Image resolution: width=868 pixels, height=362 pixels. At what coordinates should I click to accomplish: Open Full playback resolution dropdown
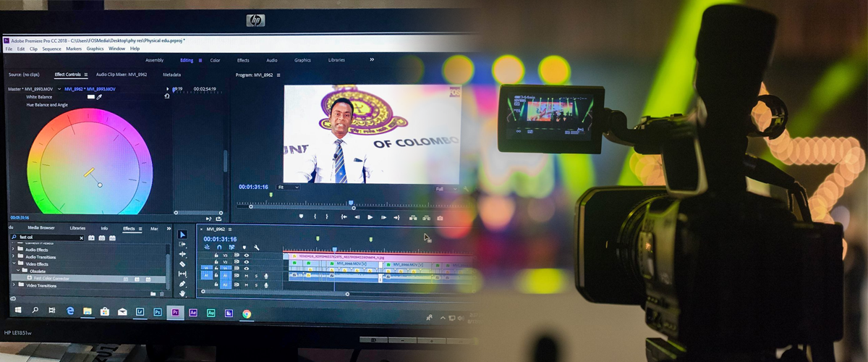pos(446,189)
